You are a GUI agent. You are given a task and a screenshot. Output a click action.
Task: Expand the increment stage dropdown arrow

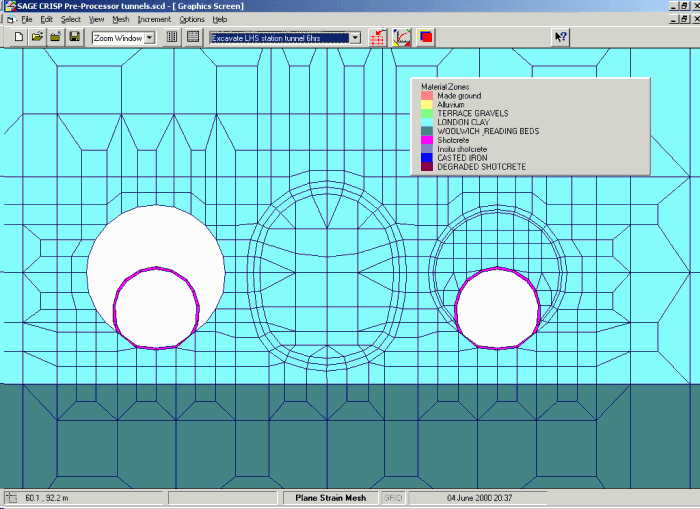click(355, 38)
